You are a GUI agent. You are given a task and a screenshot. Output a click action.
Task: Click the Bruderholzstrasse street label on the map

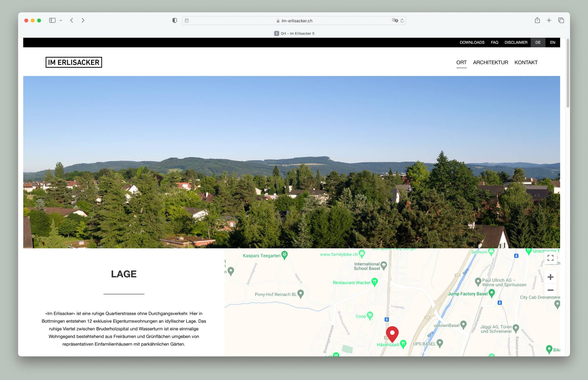click(x=344, y=323)
